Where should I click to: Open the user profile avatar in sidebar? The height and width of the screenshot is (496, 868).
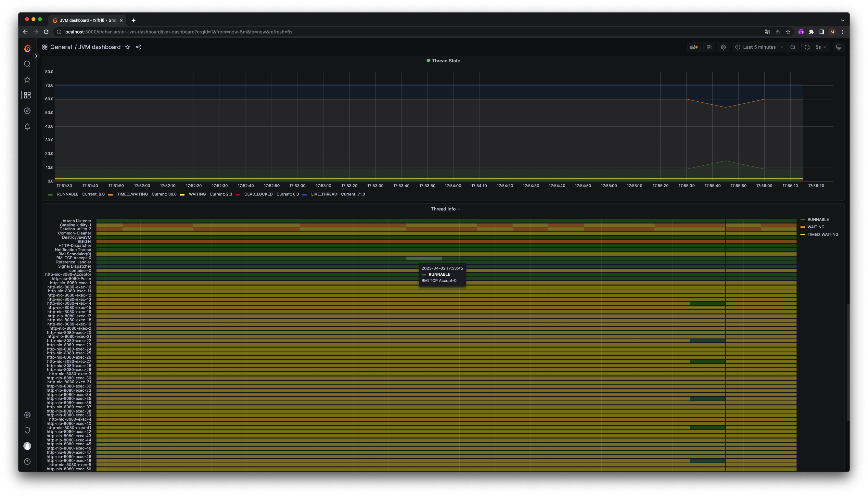pos(27,446)
